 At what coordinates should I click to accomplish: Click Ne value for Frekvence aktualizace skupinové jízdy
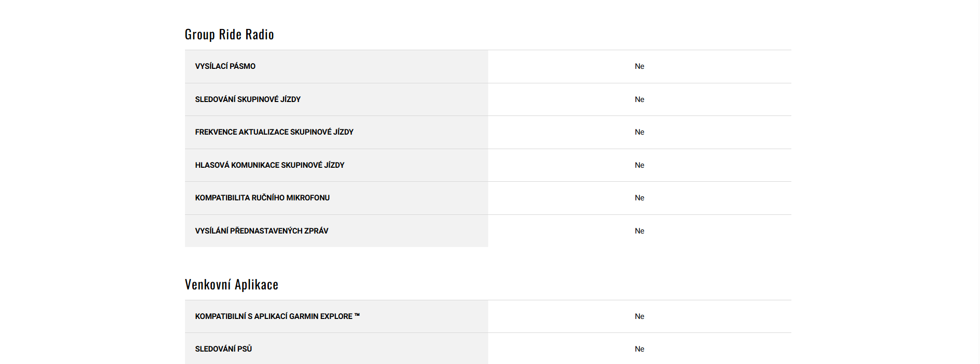click(639, 132)
